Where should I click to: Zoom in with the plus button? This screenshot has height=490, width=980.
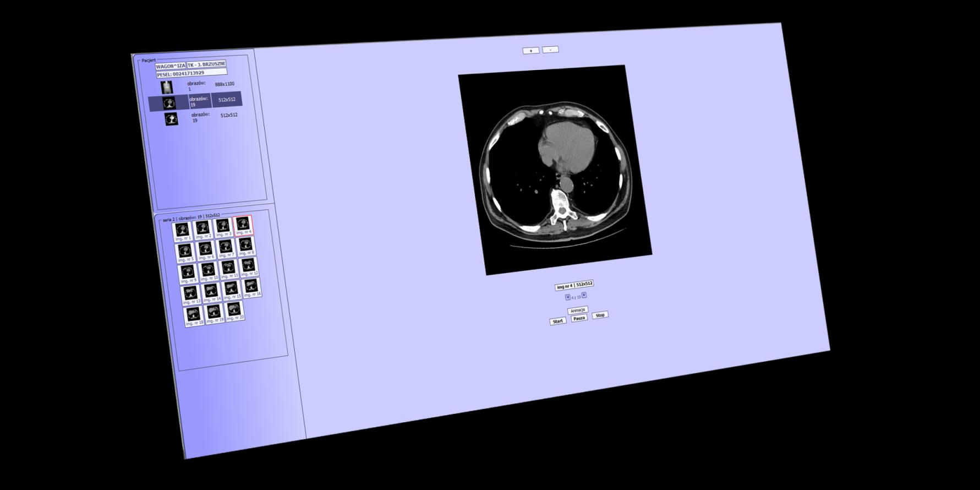[x=530, y=51]
